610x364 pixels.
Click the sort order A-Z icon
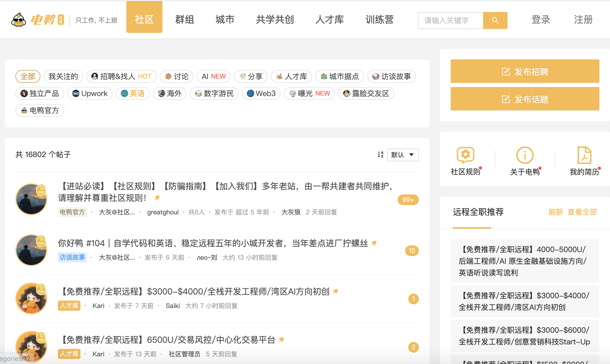(x=381, y=155)
